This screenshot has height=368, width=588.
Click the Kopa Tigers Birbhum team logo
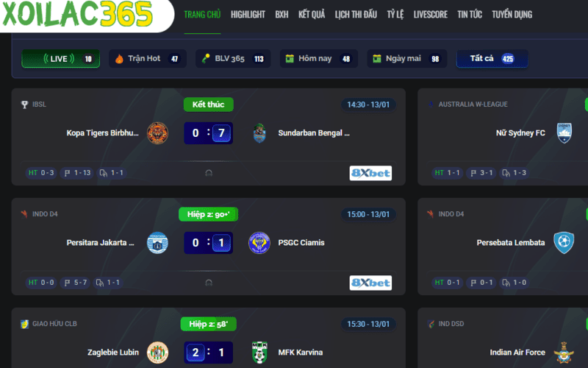click(x=157, y=133)
